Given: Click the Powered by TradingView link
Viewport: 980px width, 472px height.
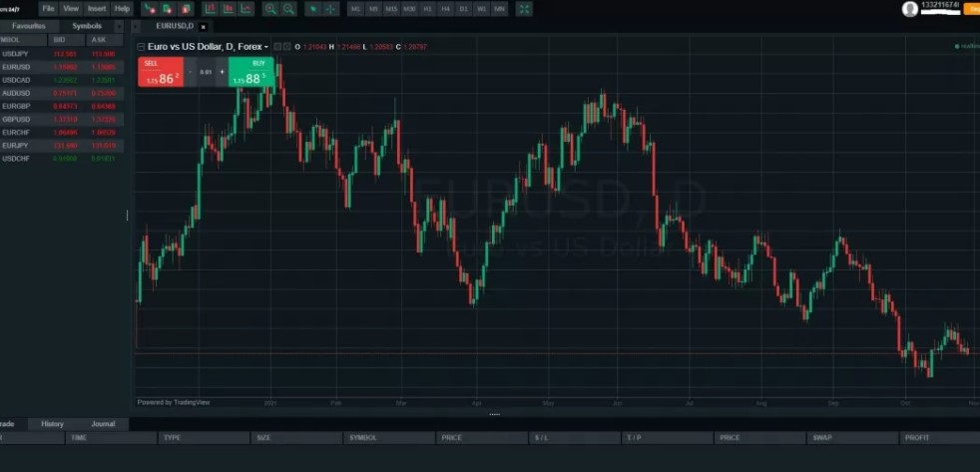Looking at the screenshot, I should coord(174,402).
